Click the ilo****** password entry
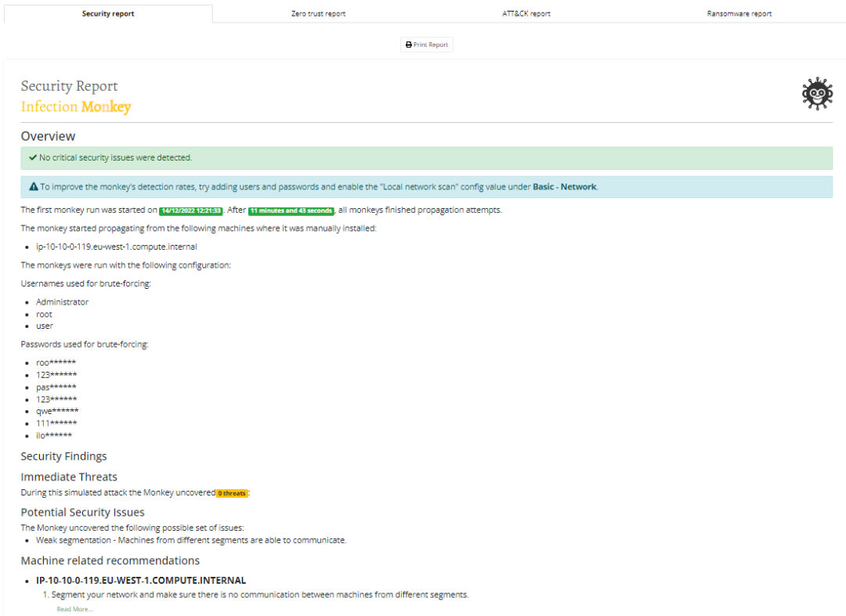Image resolution: width=846 pixels, height=616 pixels. pyautogui.click(x=54, y=435)
